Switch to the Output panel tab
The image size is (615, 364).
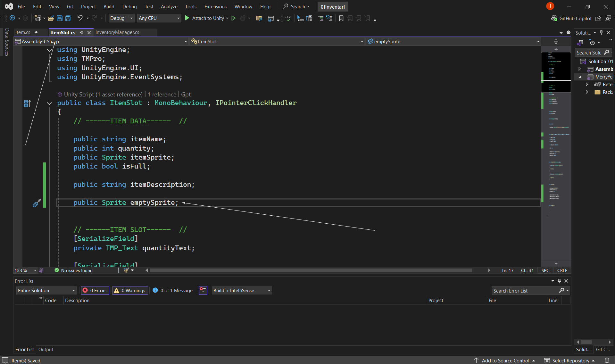[x=46, y=350]
